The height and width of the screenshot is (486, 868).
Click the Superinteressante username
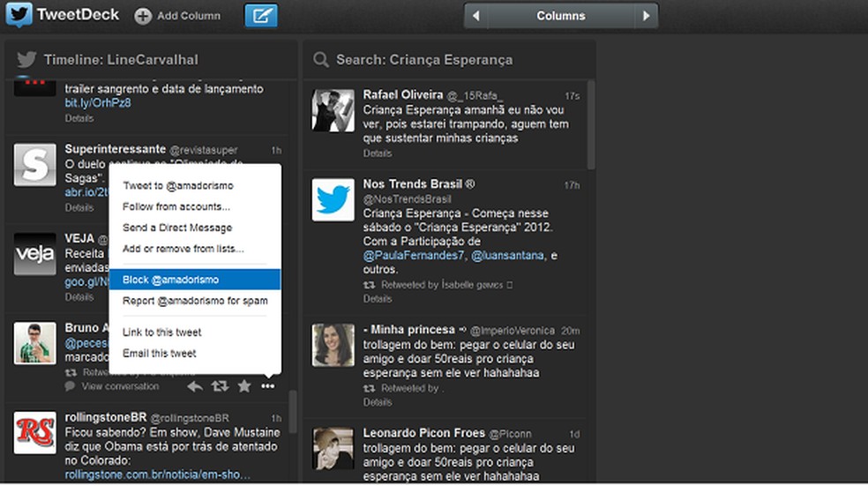coord(116,149)
